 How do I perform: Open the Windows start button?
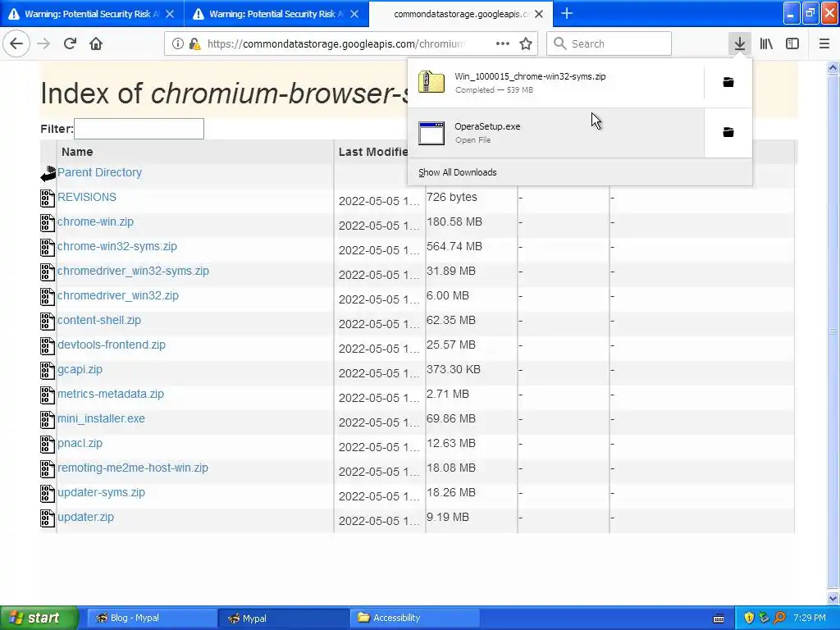(x=39, y=619)
